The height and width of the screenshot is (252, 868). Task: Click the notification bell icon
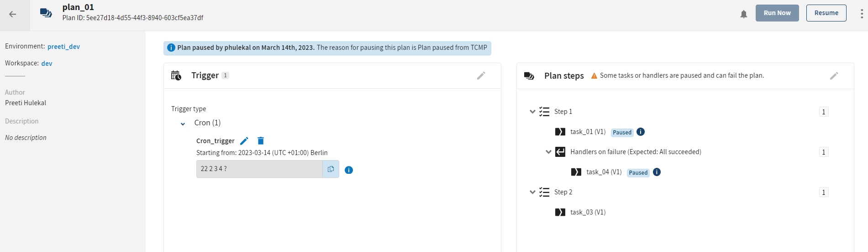pyautogui.click(x=744, y=14)
